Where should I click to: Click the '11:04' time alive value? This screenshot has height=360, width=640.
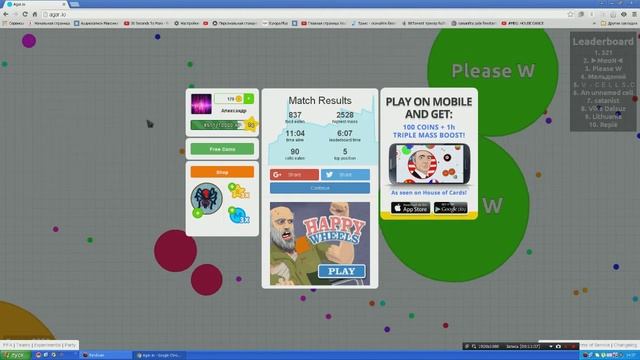coord(295,133)
